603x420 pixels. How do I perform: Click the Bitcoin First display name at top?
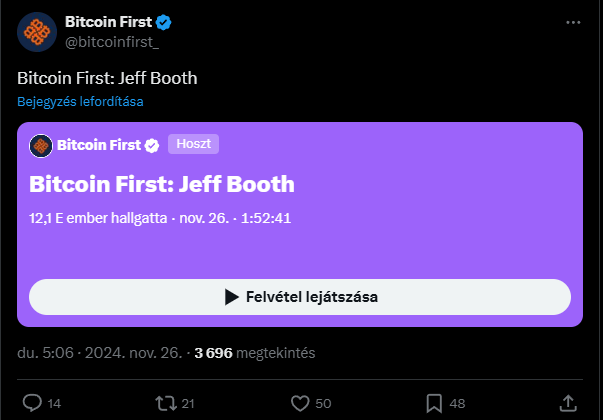pos(108,22)
